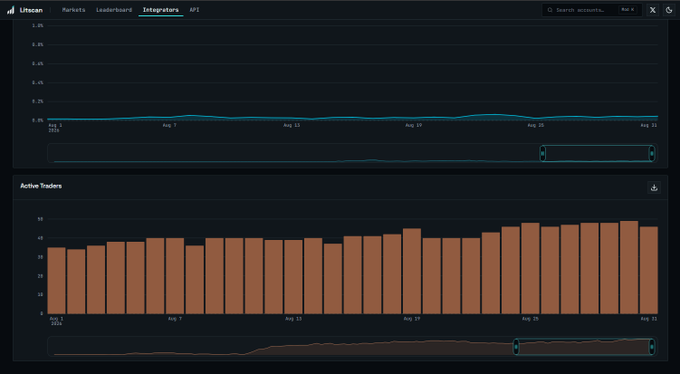The height and width of the screenshot is (374, 680).
Task: Click the 1.0% axis label on upper chart
Action: [38, 26]
